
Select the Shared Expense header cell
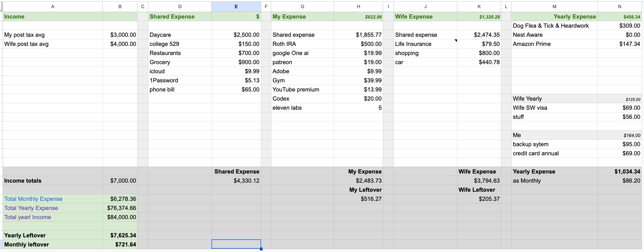pyautogui.click(x=180, y=17)
